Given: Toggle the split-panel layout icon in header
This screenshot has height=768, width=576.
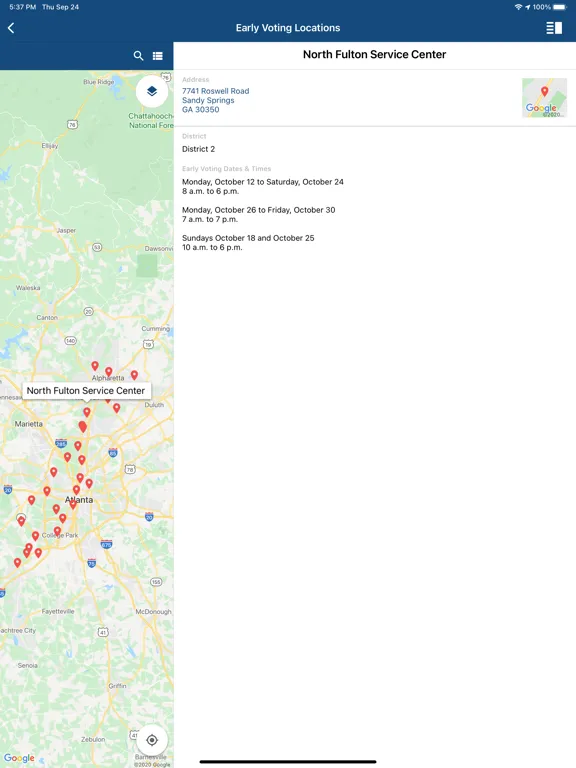Looking at the screenshot, I should [554, 28].
